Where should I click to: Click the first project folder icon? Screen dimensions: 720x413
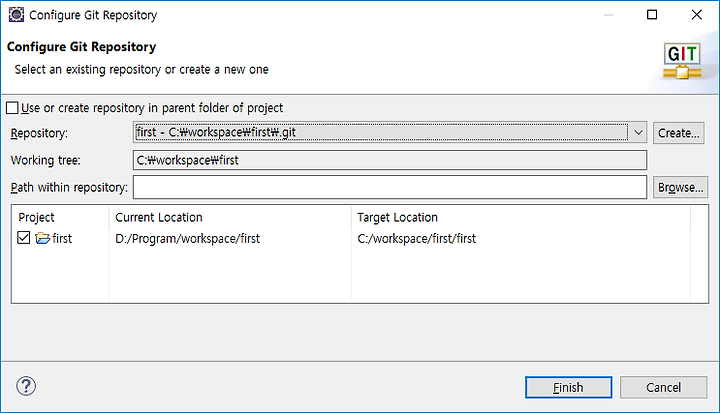click(42, 238)
